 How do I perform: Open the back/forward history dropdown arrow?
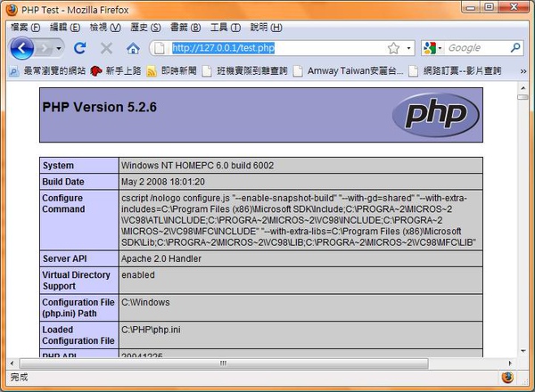(59, 48)
